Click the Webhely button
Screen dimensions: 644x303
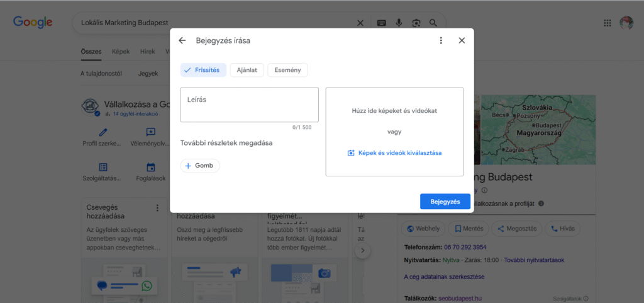[422, 229]
